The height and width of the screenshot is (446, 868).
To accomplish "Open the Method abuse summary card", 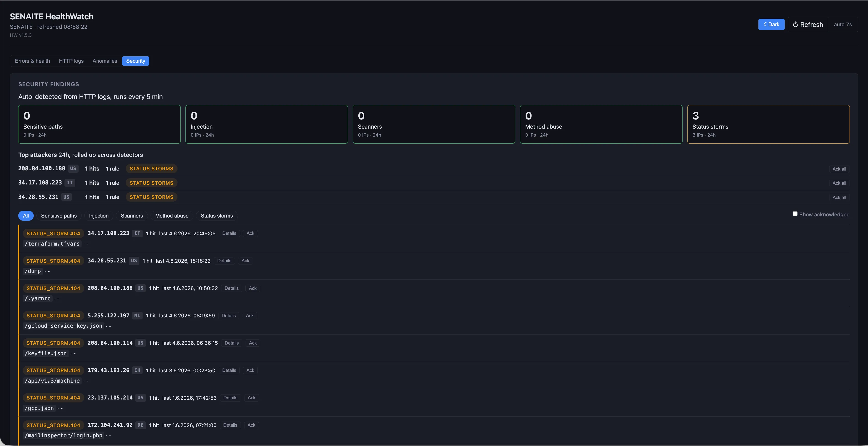I will pos(601,124).
